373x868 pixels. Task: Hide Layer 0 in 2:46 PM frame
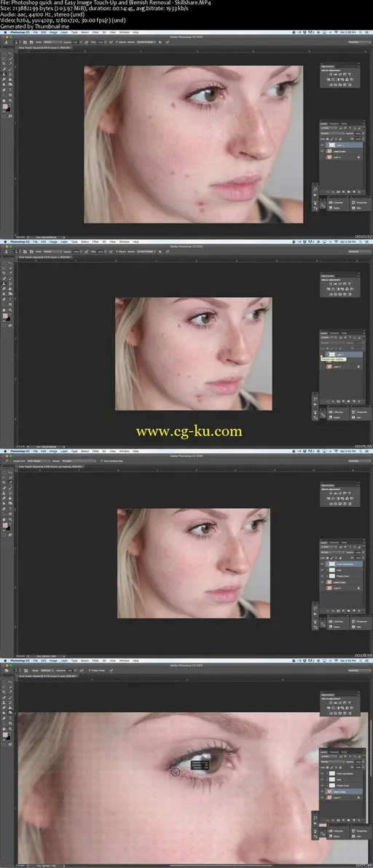coord(323,797)
